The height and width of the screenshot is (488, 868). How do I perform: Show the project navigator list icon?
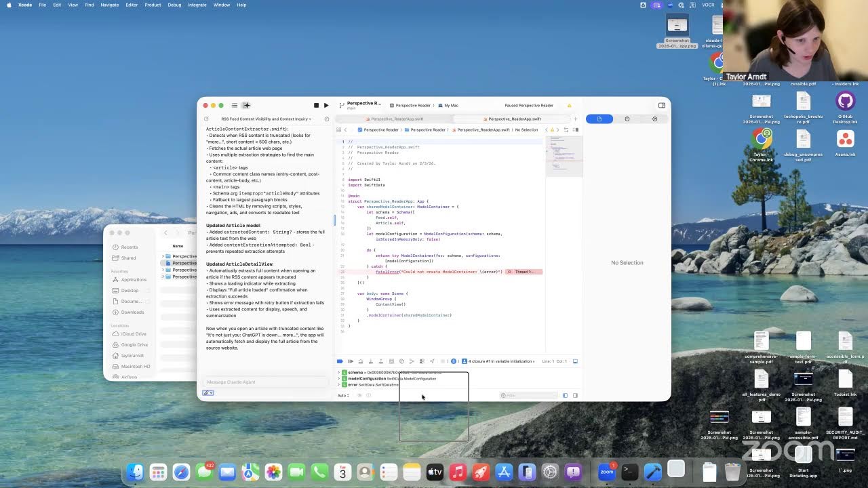pos(235,105)
